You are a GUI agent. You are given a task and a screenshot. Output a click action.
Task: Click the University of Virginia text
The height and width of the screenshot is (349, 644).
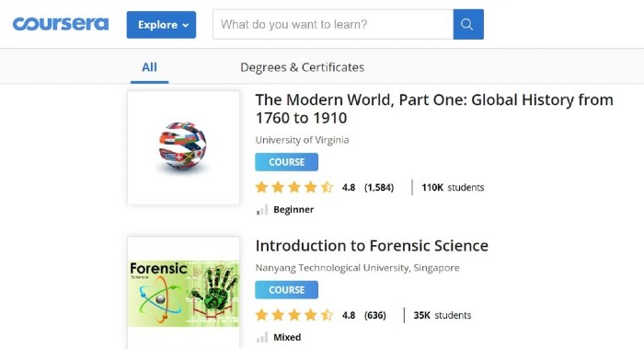[302, 140]
